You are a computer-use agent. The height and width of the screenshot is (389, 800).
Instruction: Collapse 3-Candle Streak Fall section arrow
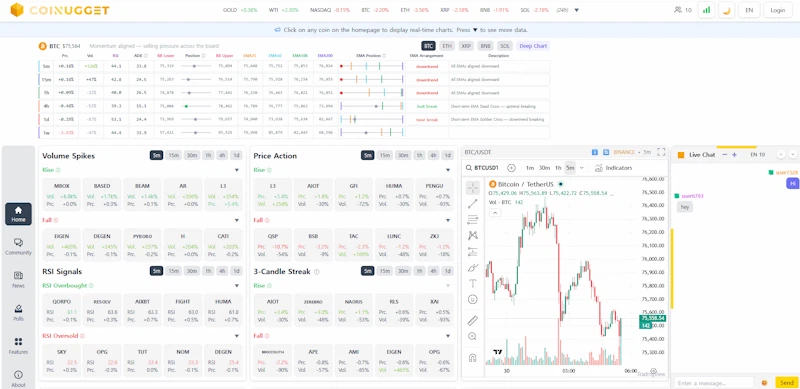[448, 336]
